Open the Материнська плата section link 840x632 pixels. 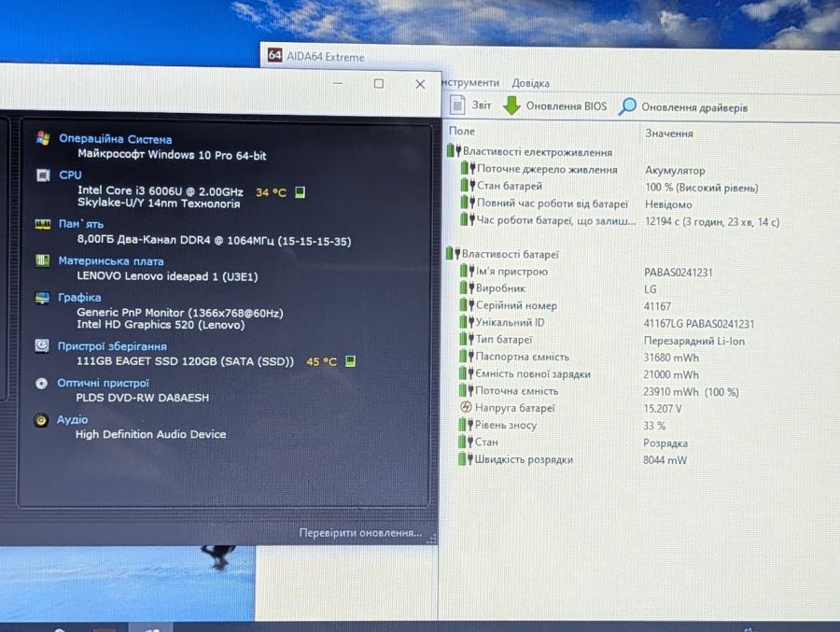[111, 261]
